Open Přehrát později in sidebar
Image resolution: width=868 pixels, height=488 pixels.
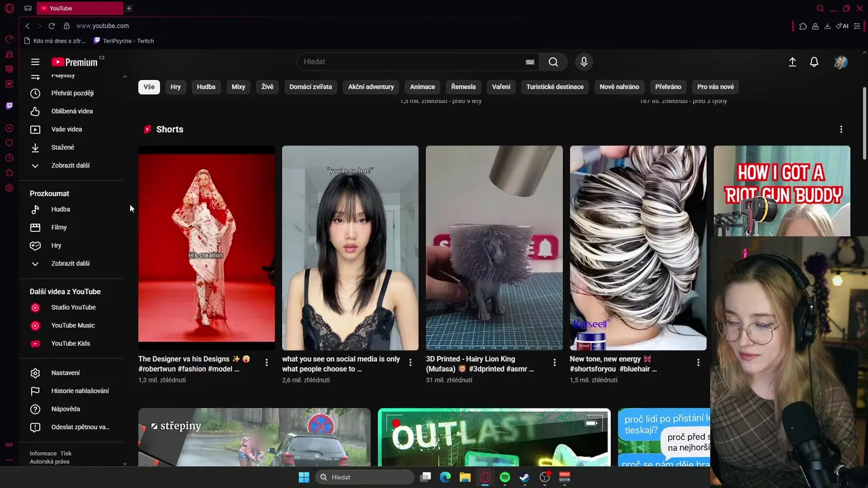coord(72,93)
